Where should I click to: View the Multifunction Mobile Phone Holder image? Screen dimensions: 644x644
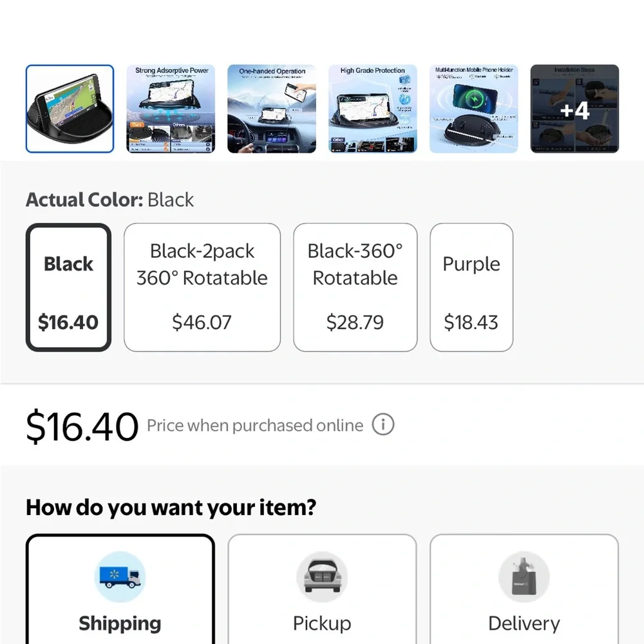click(474, 109)
